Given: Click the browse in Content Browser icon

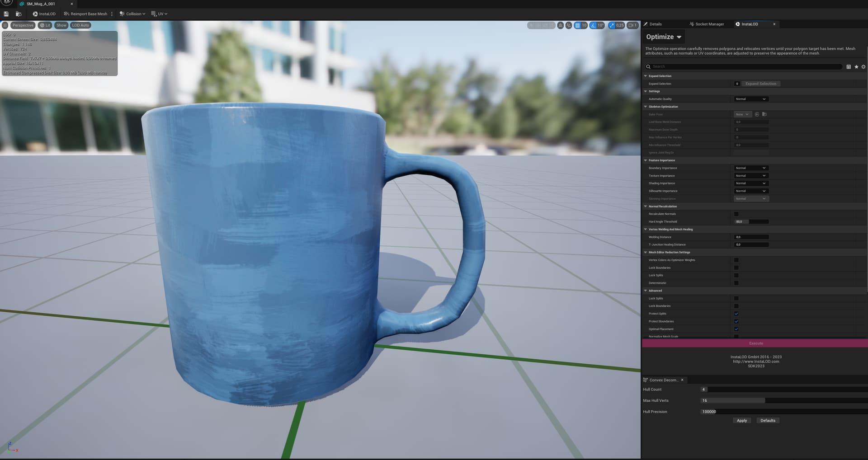Looking at the screenshot, I should 19,14.
